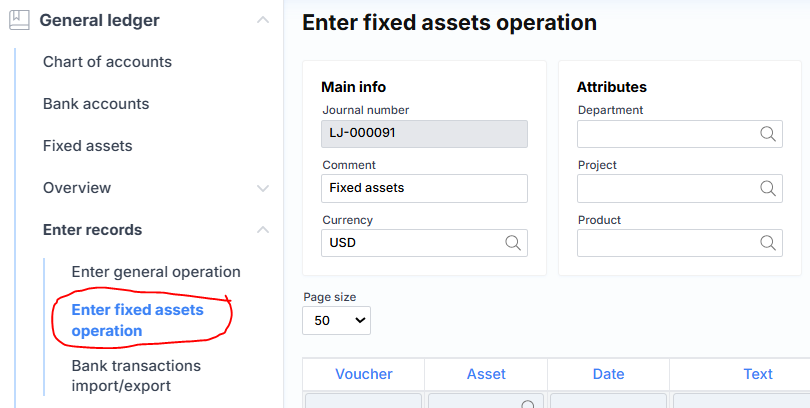Open the Page size dropdown
810x408 pixels.
[x=336, y=320]
